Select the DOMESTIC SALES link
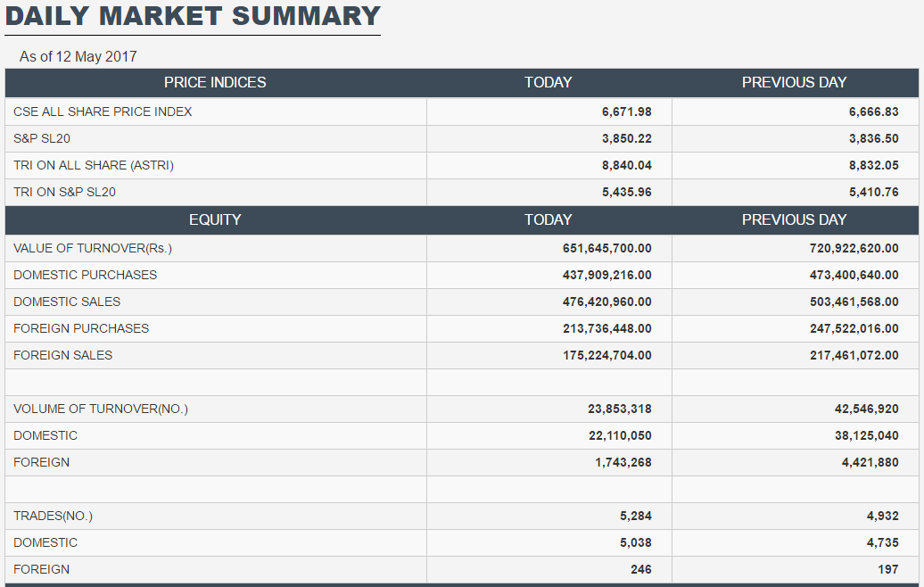The width and height of the screenshot is (924, 587). coord(68,302)
